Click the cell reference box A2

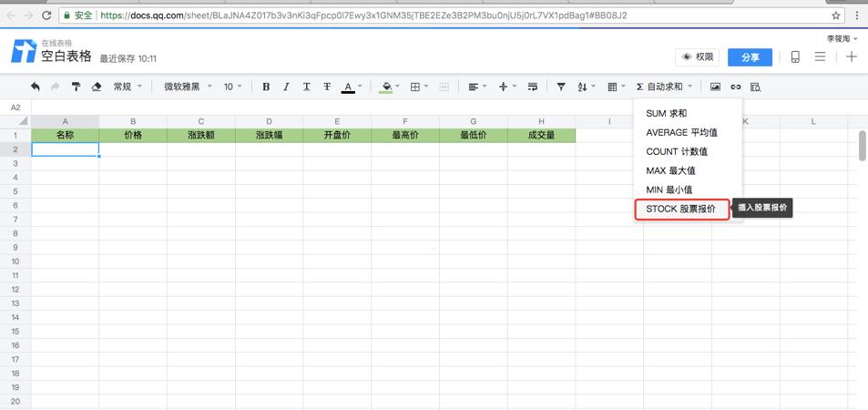tap(15, 107)
